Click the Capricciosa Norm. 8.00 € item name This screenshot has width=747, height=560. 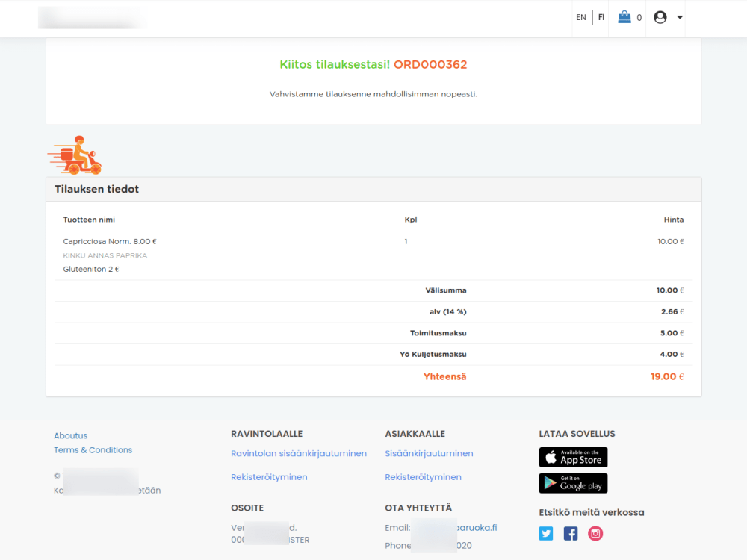(110, 241)
